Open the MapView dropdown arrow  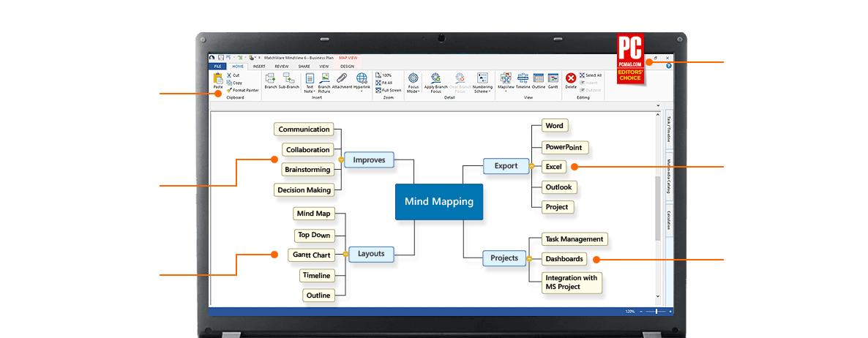(x=506, y=92)
